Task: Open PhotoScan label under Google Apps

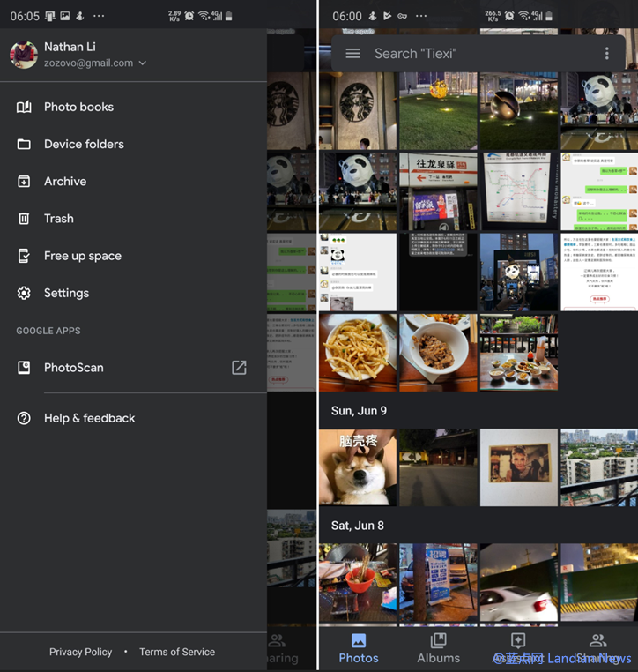Action: [74, 368]
